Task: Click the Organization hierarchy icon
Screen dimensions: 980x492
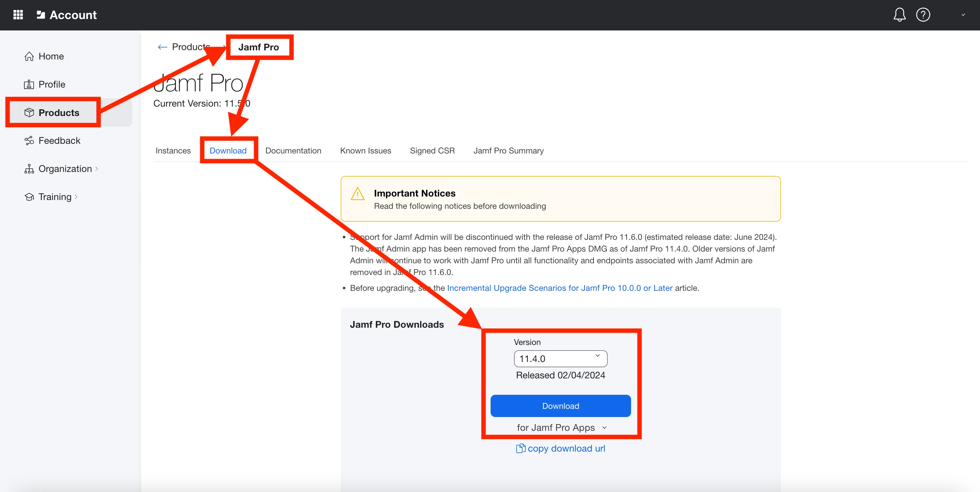Action: 29,169
